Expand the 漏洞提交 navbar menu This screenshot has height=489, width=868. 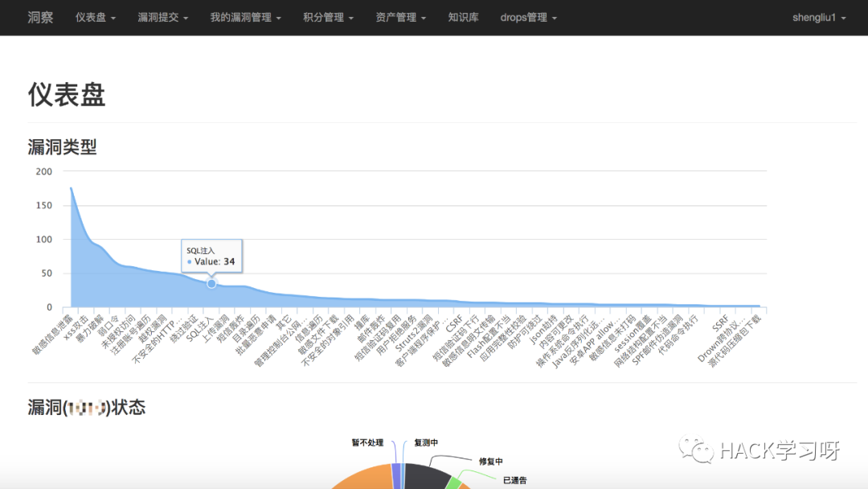point(162,18)
